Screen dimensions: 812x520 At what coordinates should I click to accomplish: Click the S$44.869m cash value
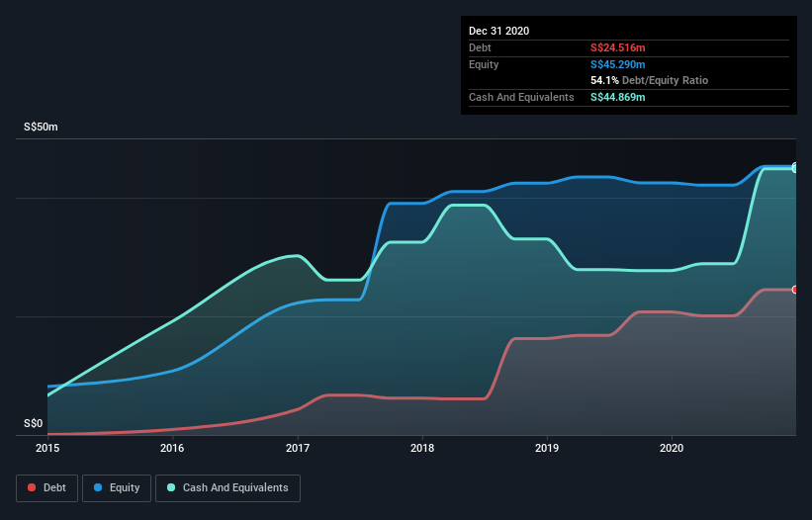(618, 97)
